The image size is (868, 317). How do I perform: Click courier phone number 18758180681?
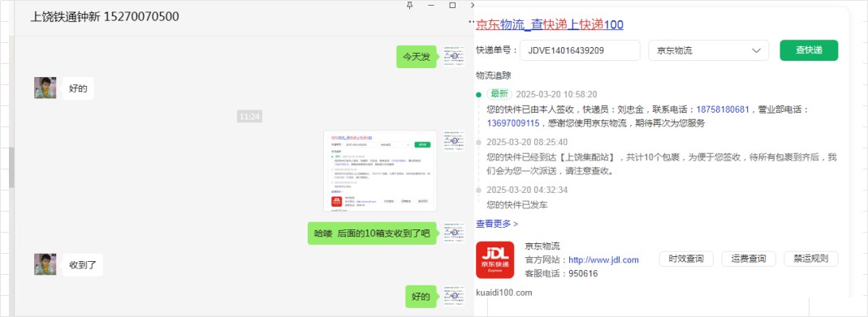723,109
